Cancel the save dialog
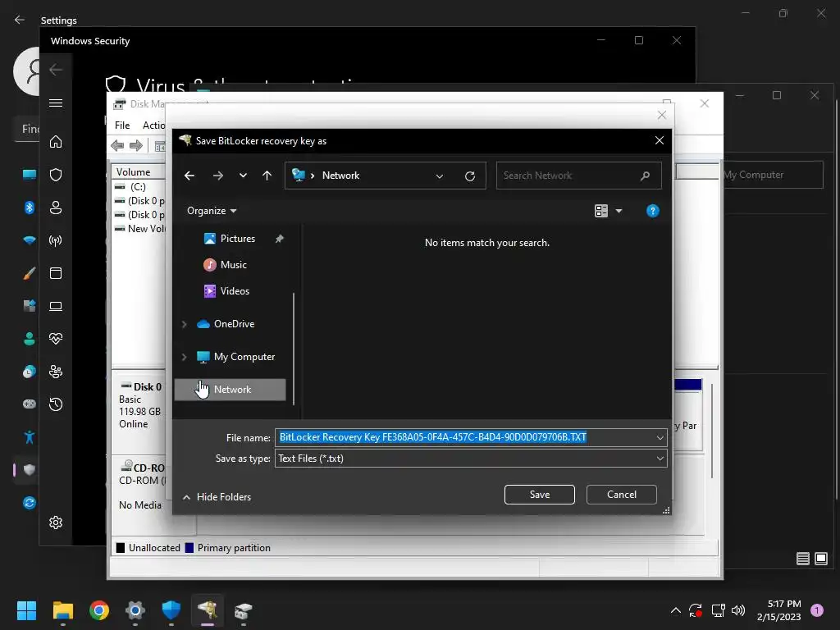Viewport: 840px width, 630px height. (622, 495)
